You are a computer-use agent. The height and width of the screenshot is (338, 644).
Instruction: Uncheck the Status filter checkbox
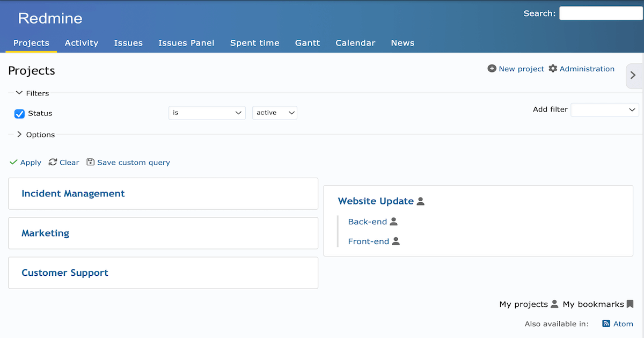tap(19, 113)
